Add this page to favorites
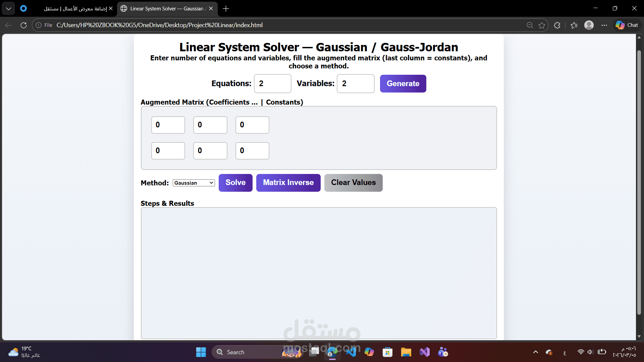Screen dimensions: 644x362 [x=542, y=25]
